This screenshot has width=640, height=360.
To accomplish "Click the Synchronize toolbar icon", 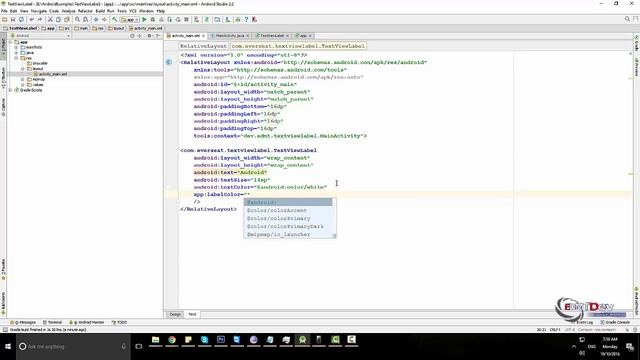I will (21, 20).
